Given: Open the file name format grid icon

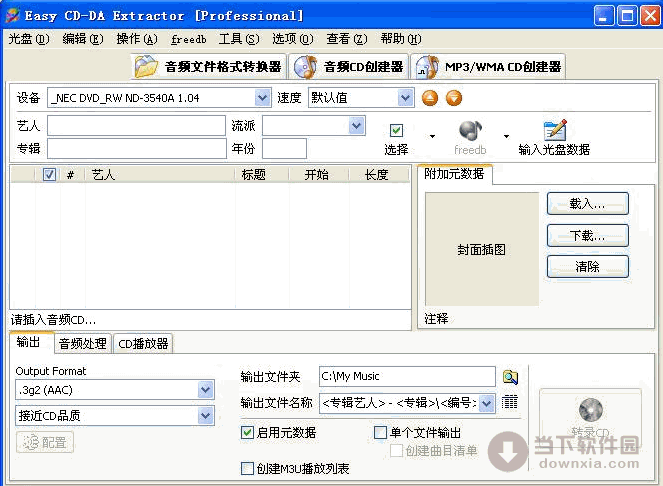Looking at the screenshot, I should click(x=510, y=402).
